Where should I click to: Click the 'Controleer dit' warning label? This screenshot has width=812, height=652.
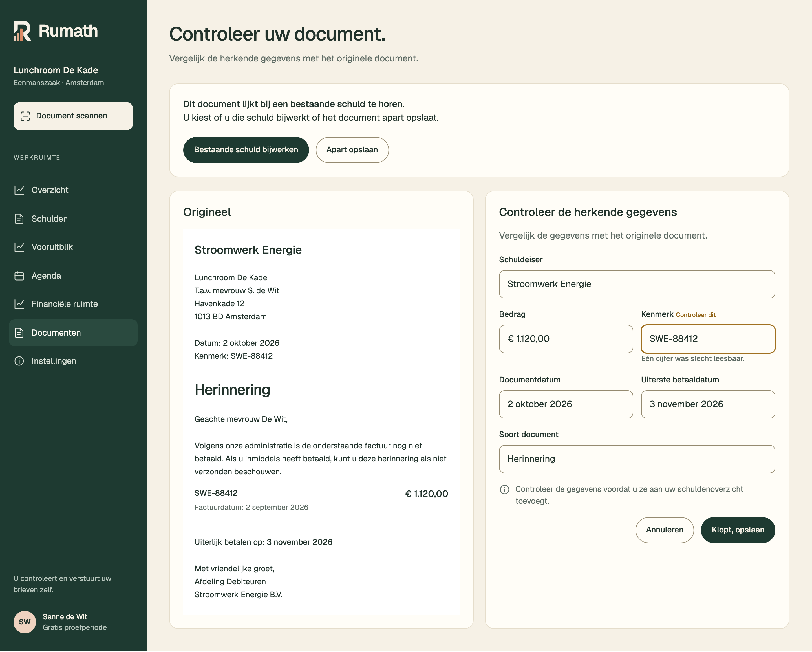[696, 315]
